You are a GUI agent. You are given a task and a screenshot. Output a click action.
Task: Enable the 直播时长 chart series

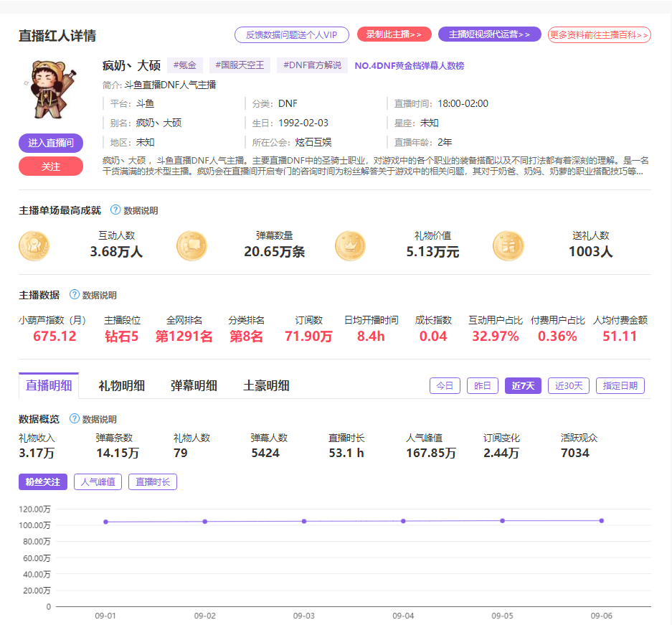[152, 481]
